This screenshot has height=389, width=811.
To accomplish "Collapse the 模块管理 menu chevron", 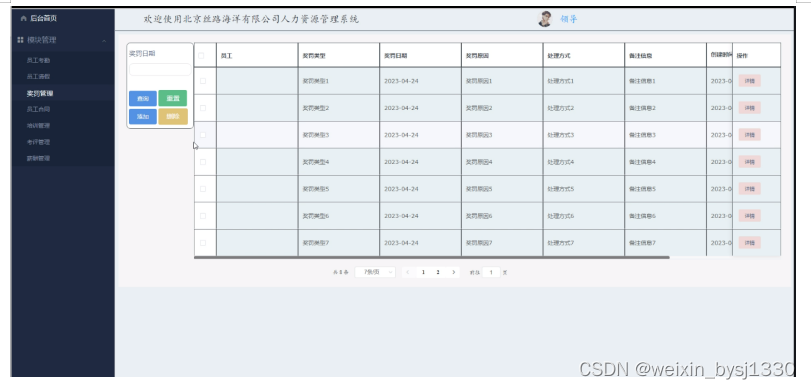I will point(104,40).
